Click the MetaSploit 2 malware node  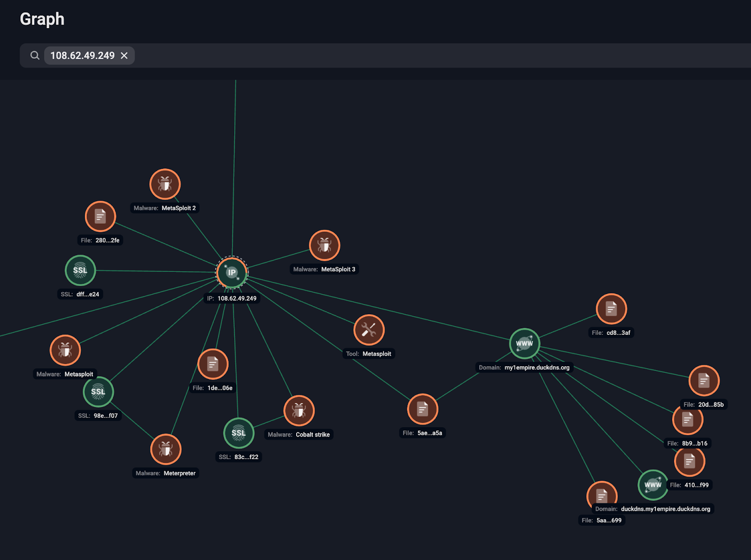click(x=165, y=184)
